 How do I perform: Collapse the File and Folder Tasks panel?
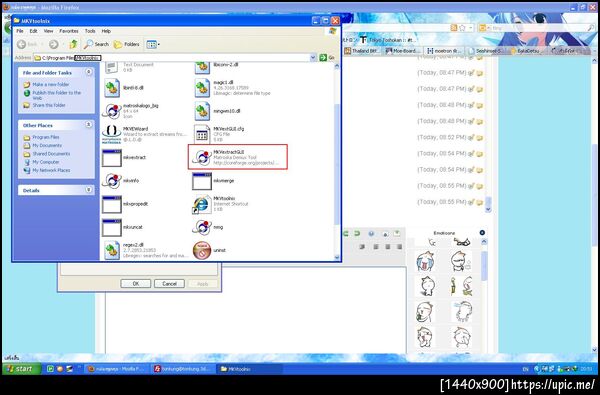[x=89, y=72]
